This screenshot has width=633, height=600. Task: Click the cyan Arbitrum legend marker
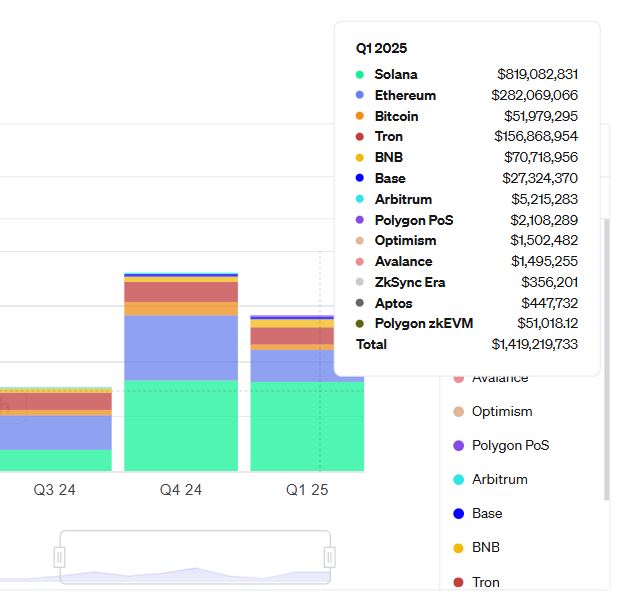[458, 480]
